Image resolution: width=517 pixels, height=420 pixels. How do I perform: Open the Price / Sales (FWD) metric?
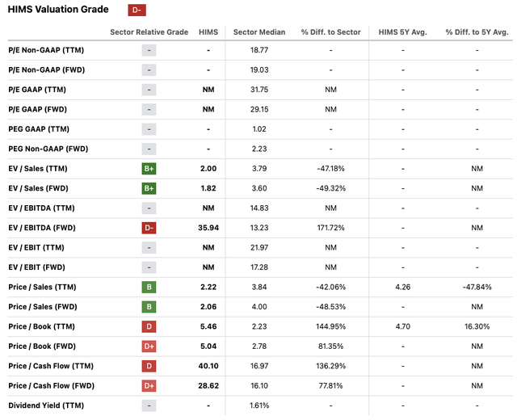coord(43,307)
